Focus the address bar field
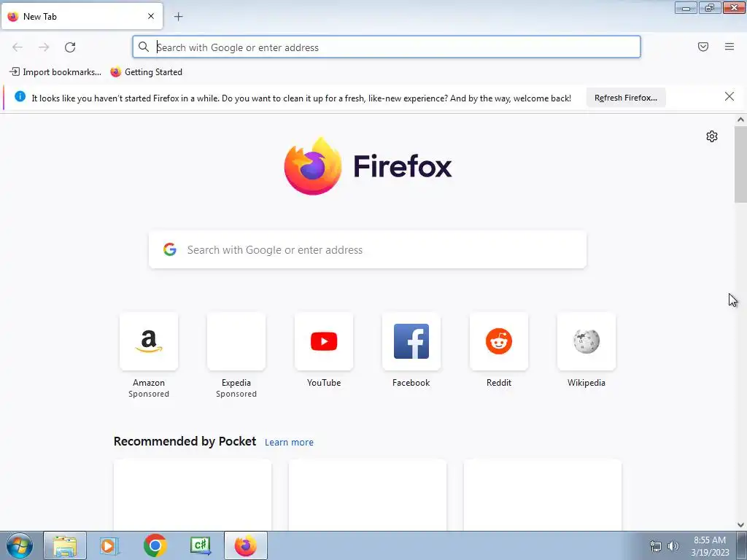This screenshot has height=560, width=747. (x=387, y=47)
